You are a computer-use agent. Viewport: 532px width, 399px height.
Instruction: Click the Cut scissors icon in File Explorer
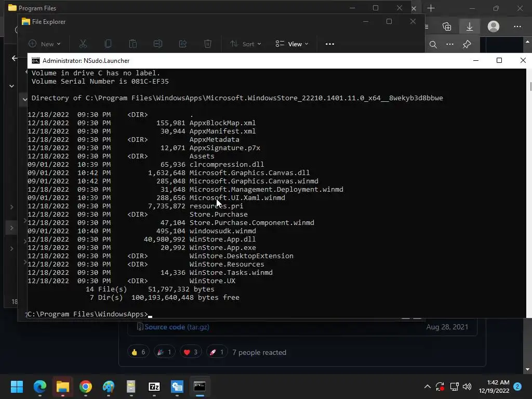tap(83, 44)
